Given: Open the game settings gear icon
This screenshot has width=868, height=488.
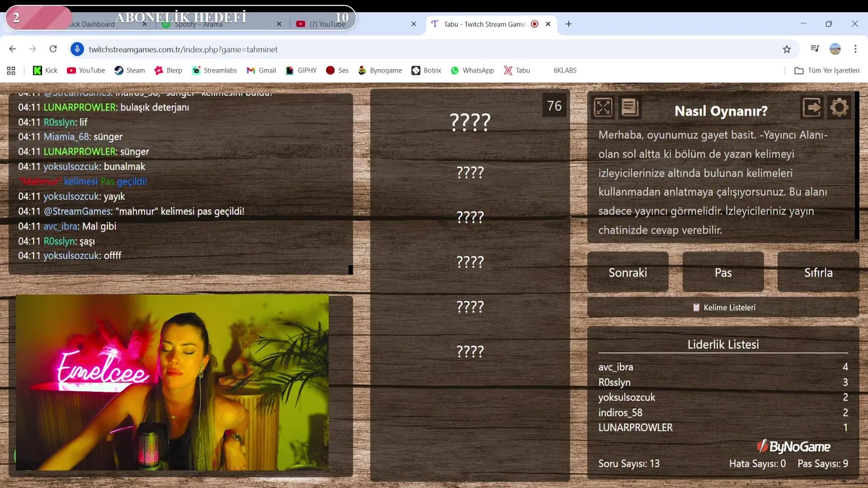Looking at the screenshot, I should click(840, 107).
